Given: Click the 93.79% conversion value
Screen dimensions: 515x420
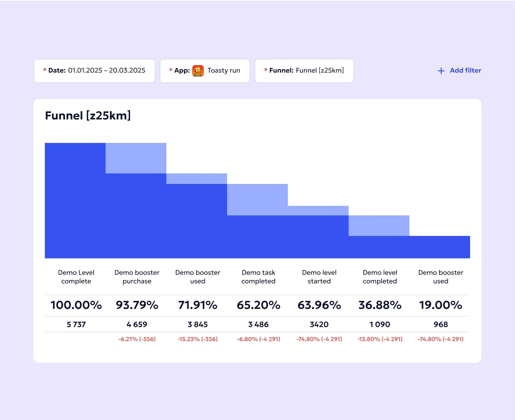Looking at the screenshot, I should click(137, 305).
